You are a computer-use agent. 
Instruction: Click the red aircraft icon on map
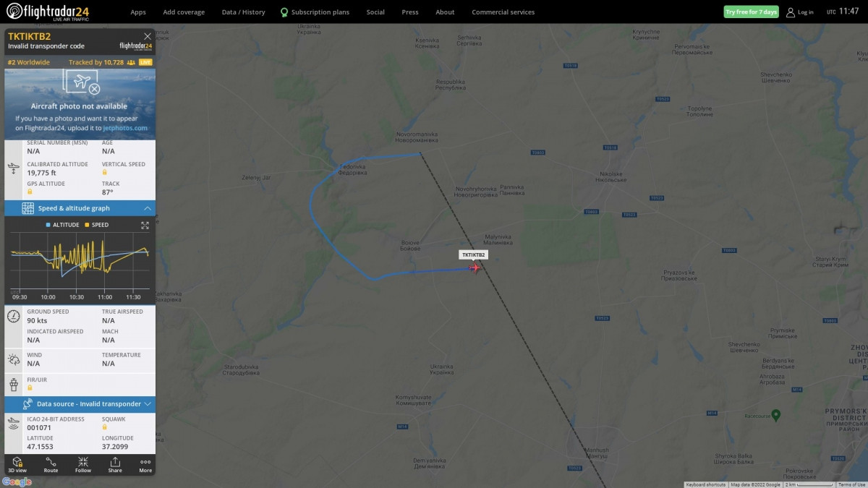pyautogui.click(x=475, y=267)
